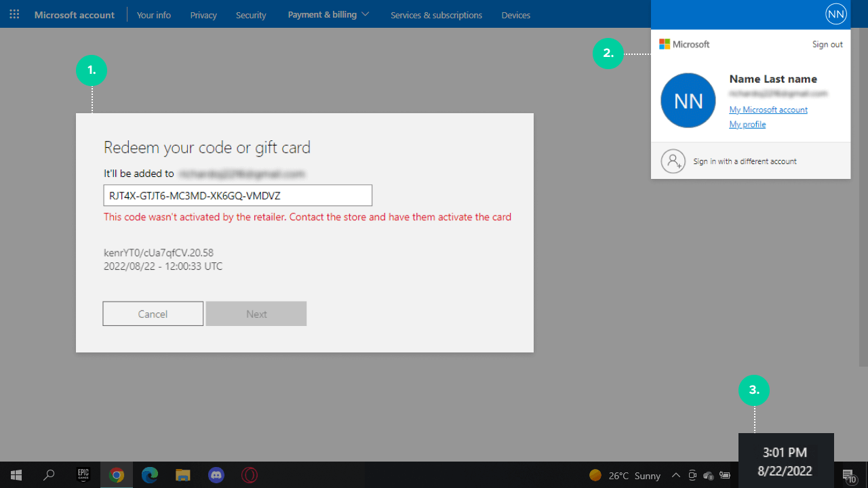Open Discord from taskbar

click(x=216, y=475)
